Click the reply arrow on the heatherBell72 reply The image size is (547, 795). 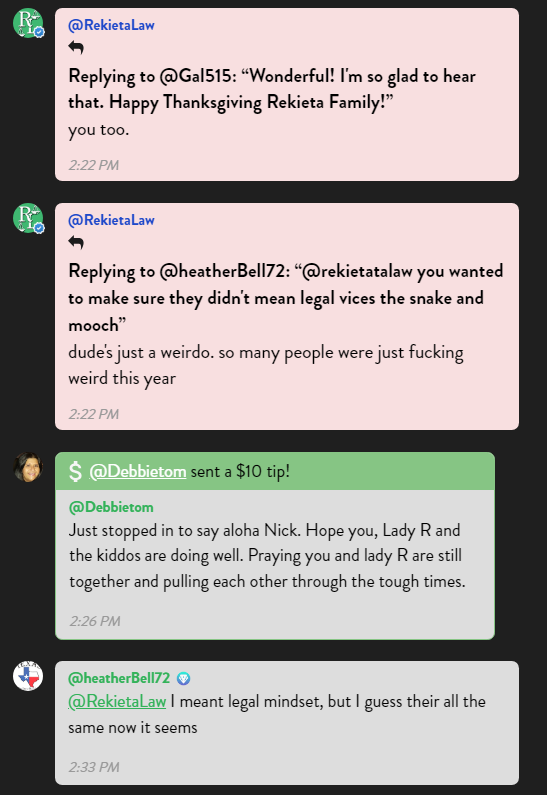click(x=76, y=243)
